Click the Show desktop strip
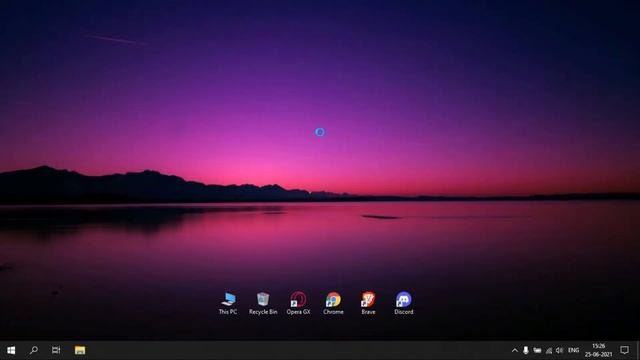 click(x=638, y=350)
